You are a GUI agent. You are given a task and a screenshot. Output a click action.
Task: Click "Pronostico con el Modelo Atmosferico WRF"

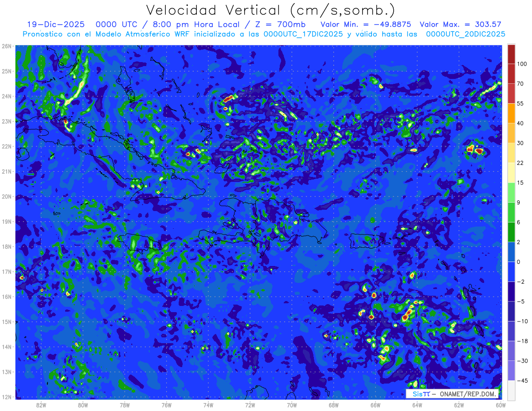(106, 34)
